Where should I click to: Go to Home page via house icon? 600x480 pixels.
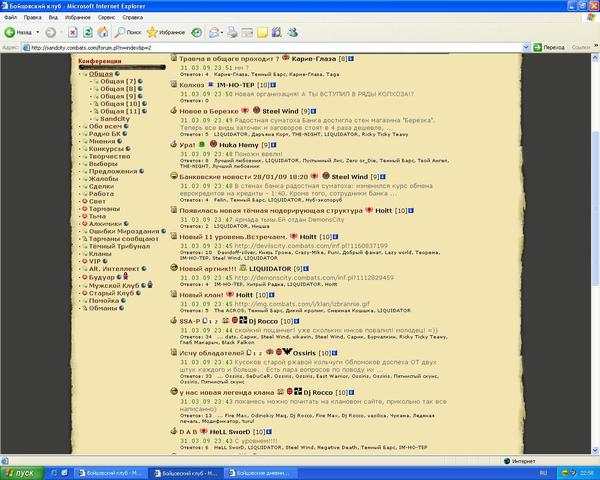(103, 33)
